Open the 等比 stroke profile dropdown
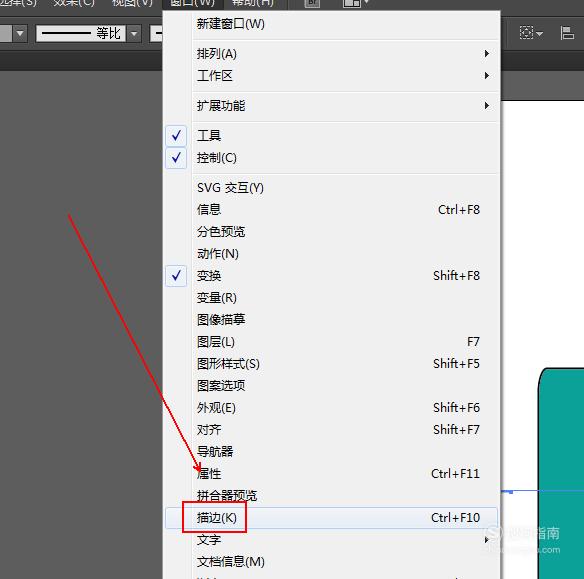 [x=134, y=34]
